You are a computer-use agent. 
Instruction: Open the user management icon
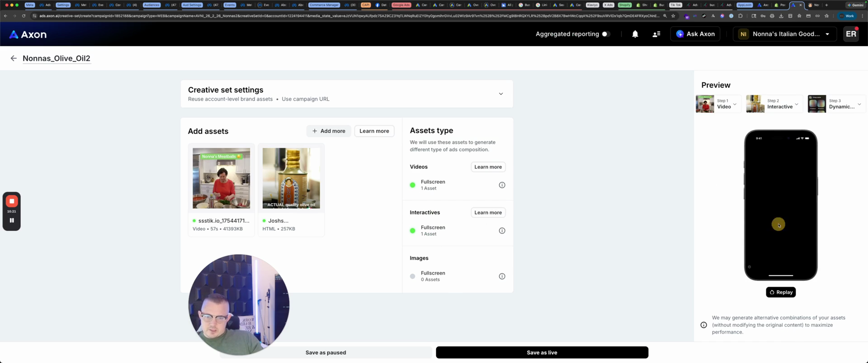click(x=656, y=34)
